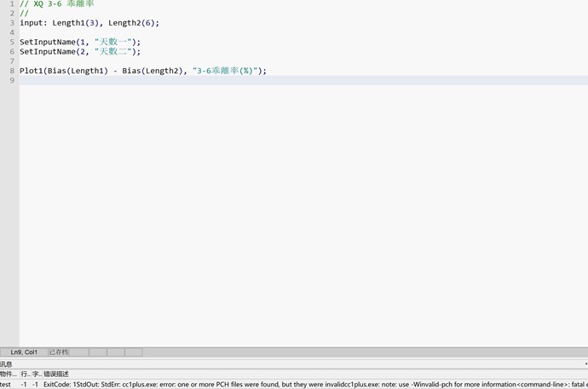Viewport: 588px width, 389px height.
Task: Click line number 3 in the gutter
Action: 12,23
